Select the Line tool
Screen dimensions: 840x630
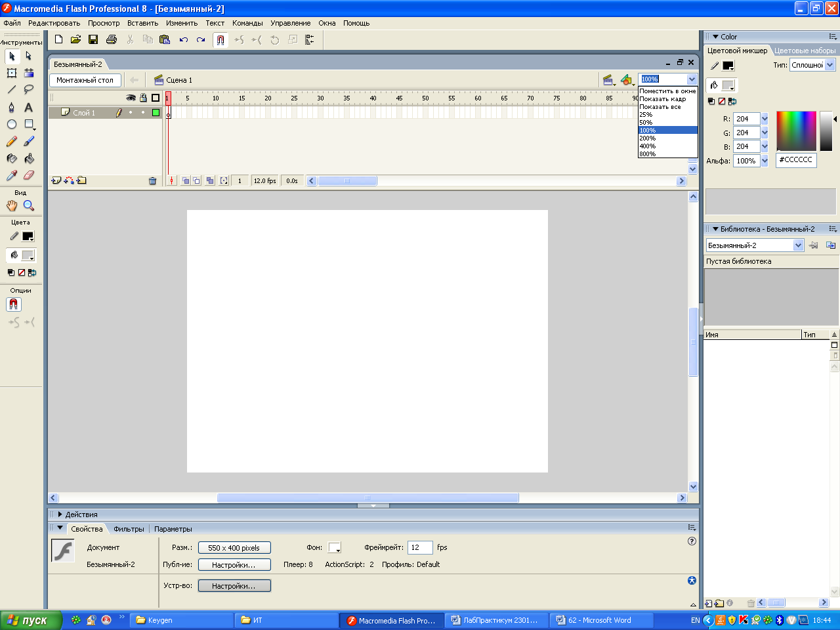tap(12, 89)
